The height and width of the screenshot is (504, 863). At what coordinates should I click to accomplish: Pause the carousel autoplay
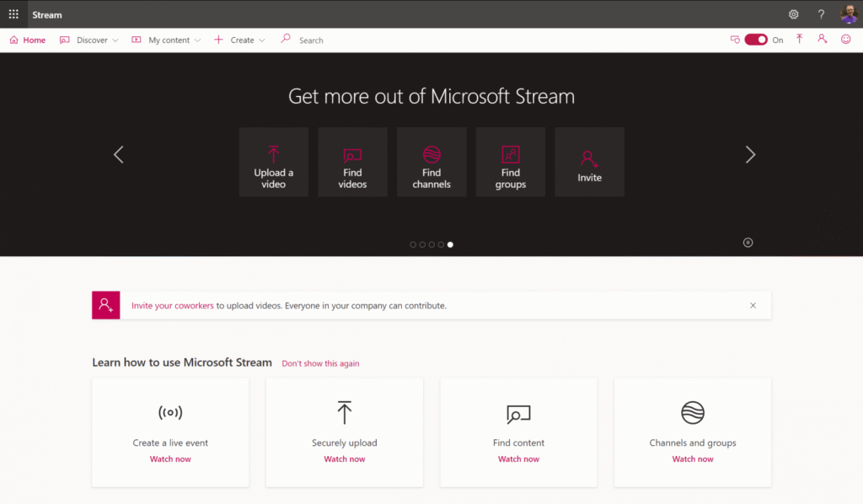[748, 243]
